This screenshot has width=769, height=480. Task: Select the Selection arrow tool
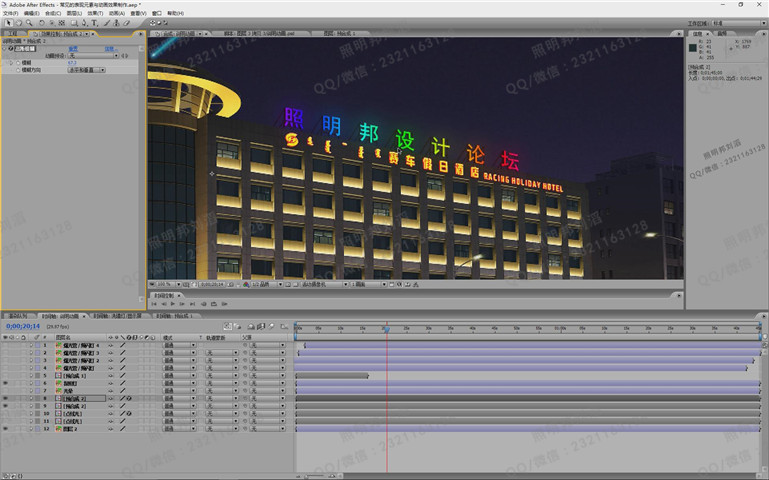coord(8,23)
